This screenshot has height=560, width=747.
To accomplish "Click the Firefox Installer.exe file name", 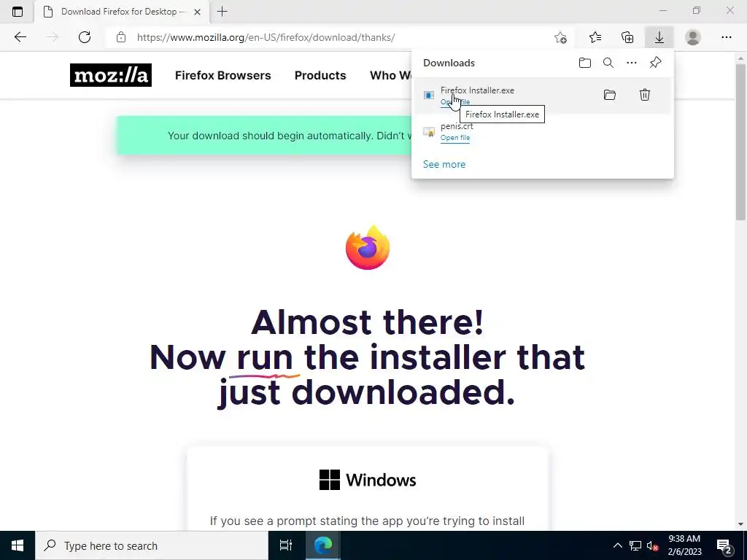I will coord(477,90).
